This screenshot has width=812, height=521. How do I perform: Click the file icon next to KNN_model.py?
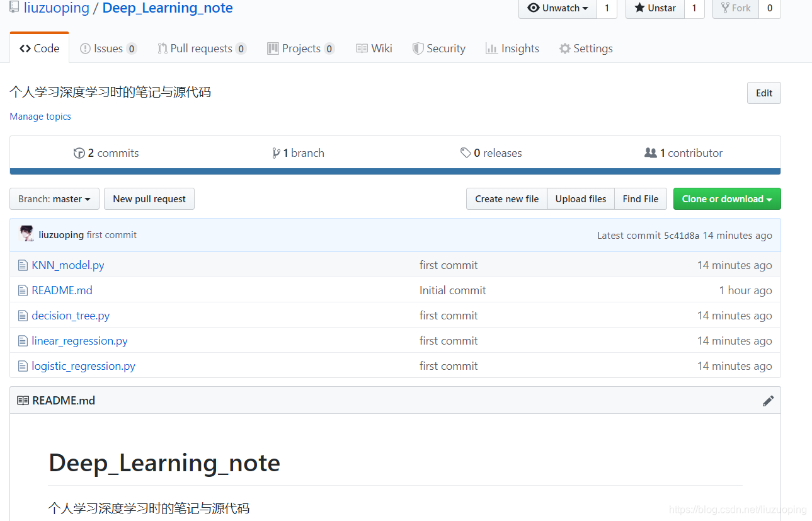pyautogui.click(x=23, y=265)
